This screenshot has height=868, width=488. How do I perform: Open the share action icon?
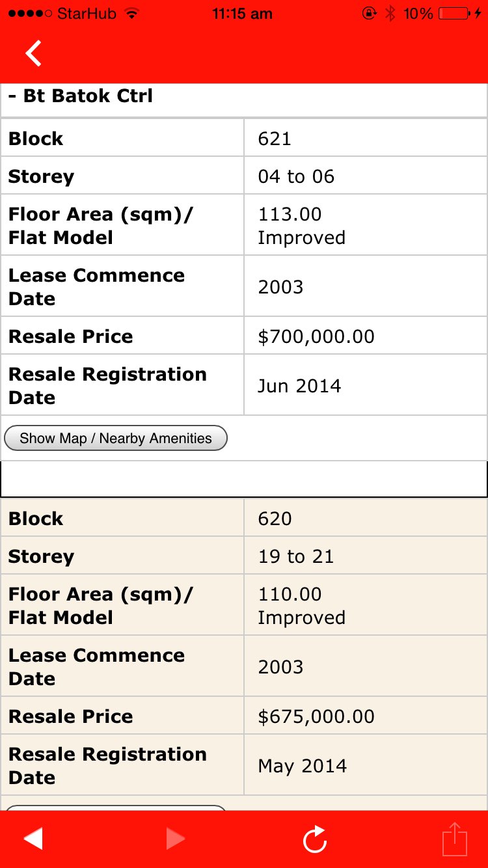pos(455,839)
